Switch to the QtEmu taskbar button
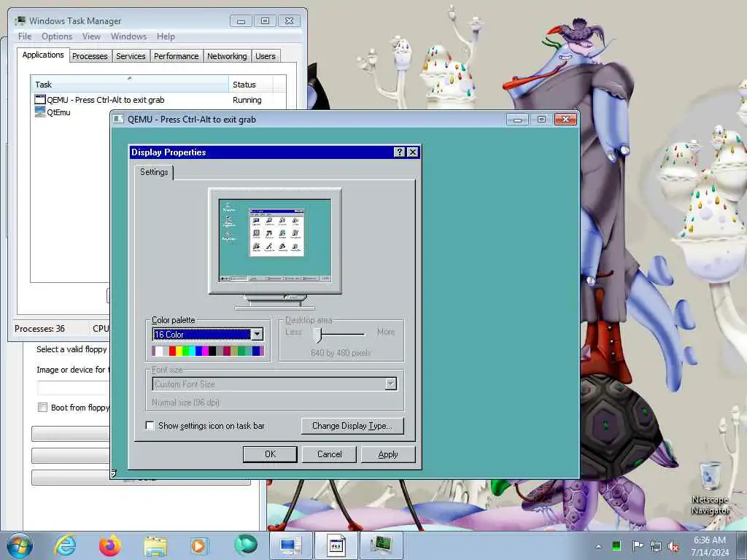 click(290, 545)
